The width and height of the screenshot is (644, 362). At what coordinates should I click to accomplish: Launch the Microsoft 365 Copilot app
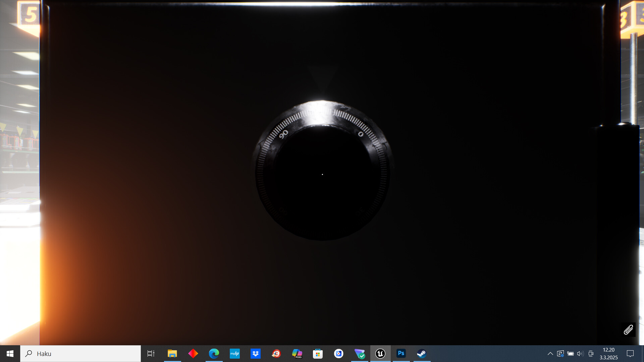(297, 353)
